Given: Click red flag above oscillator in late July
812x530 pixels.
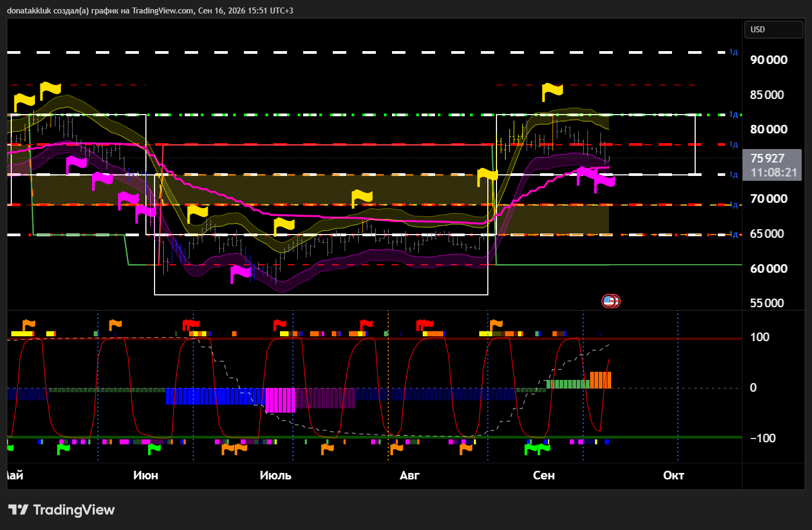Looking at the screenshot, I should pyautogui.click(x=366, y=325).
